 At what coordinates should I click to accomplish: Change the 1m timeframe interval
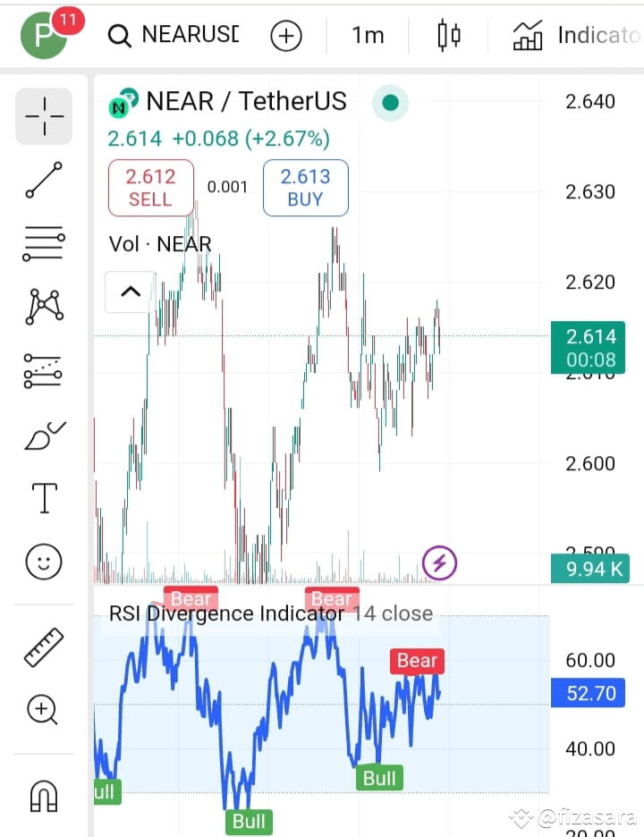(x=368, y=36)
